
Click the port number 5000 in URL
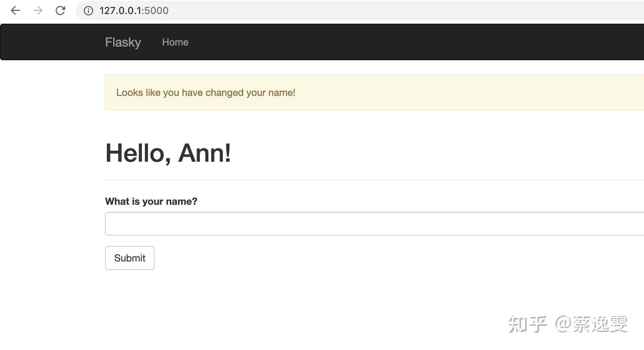coord(157,10)
